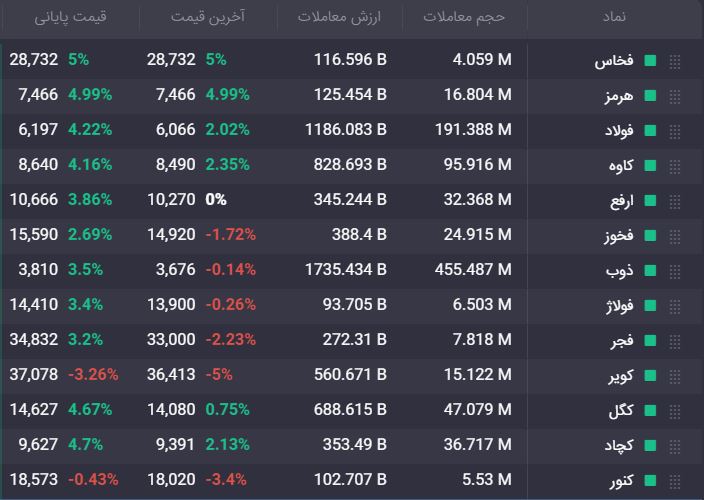704x500 pixels.
Task: Click the grip dots icon beside کویر
Action: [674, 376]
